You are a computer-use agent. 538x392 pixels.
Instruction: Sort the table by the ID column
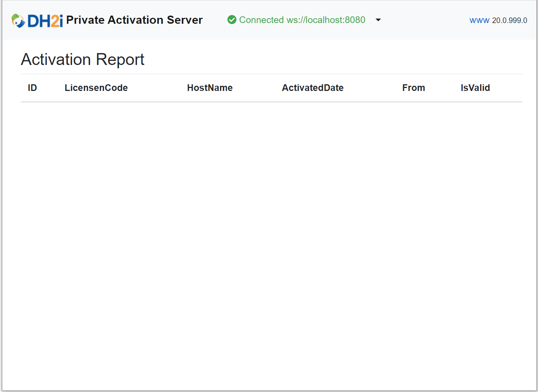pos(32,88)
